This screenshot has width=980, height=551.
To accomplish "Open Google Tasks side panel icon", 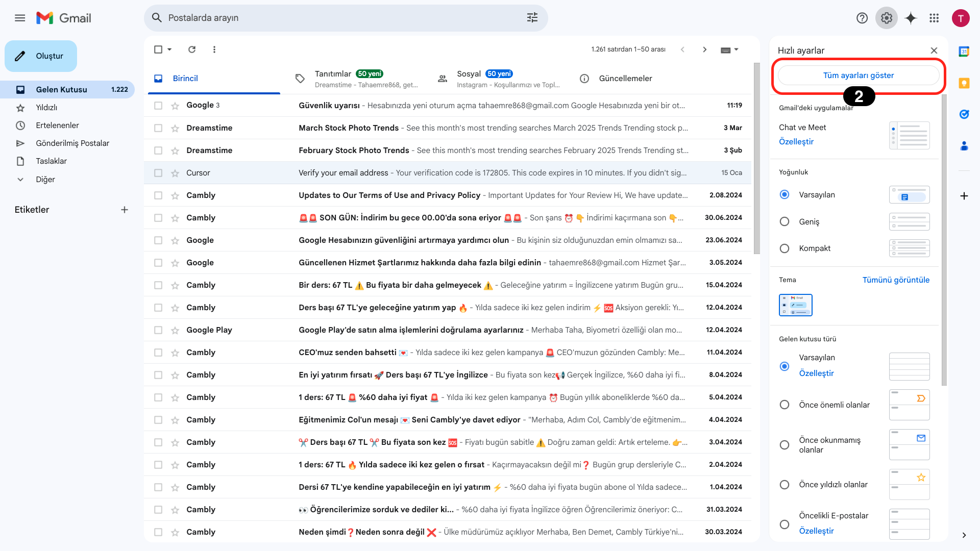I will (964, 114).
